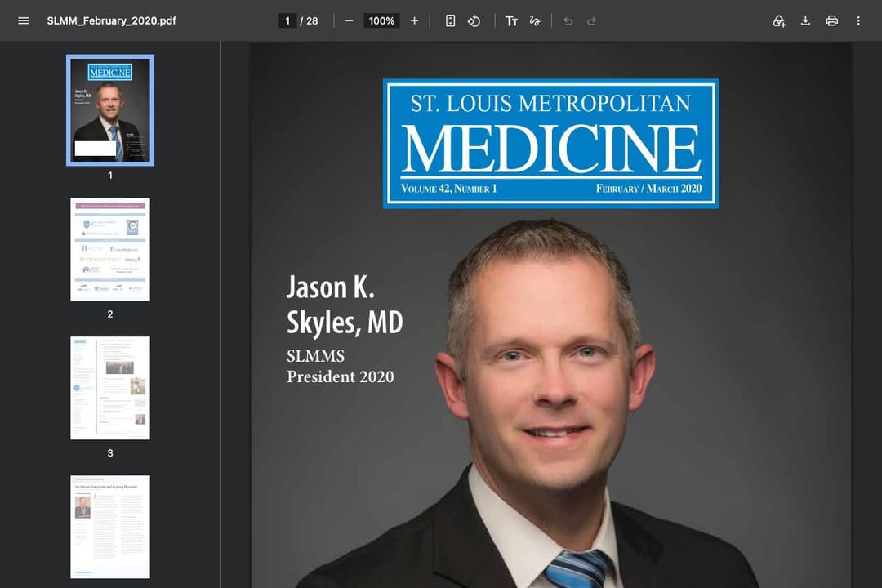882x588 pixels.
Task: Click the total page count 28
Action: pyautogui.click(x=312, y=20)
